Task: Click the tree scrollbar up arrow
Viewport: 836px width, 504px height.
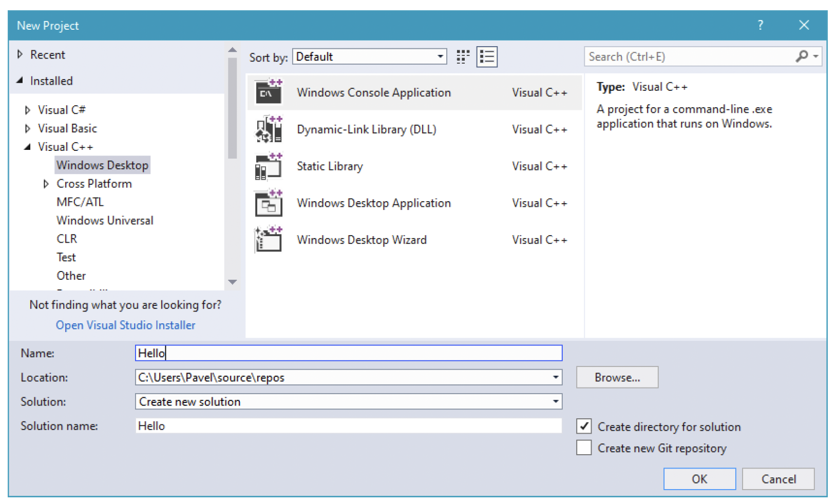Action: coord(233,50)
